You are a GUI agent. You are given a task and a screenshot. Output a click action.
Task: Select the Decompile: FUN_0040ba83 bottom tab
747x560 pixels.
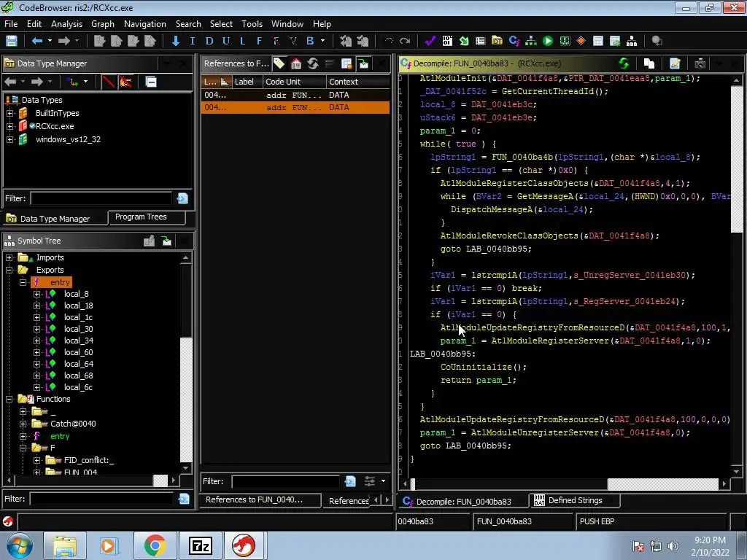point(463,502)
